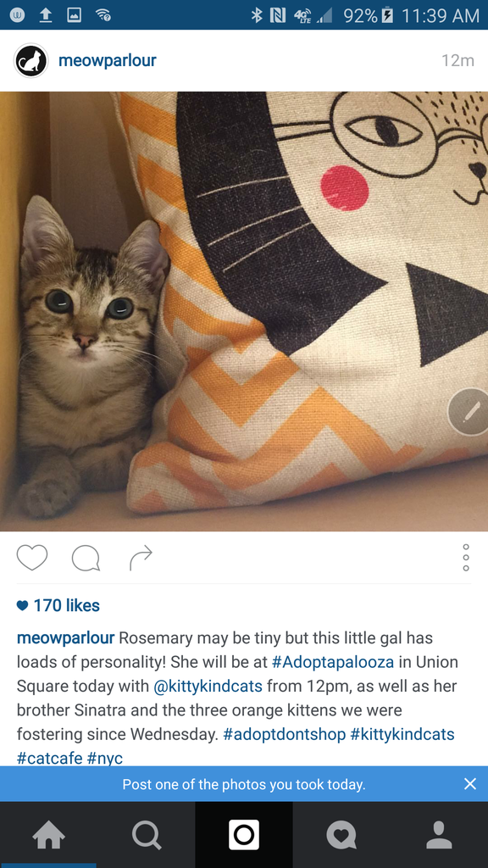This screenshot has width=488, height=868.
Task: Open the meowparlour username in the header
Action: [x=108, y=60]
